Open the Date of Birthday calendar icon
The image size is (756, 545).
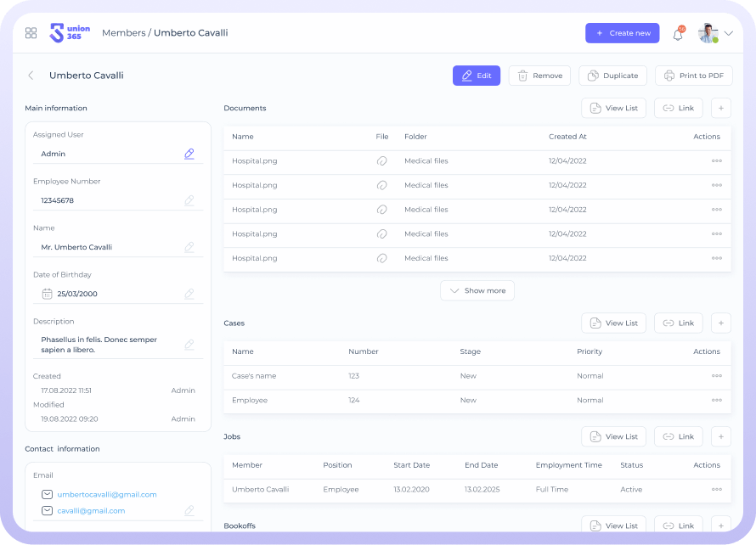point(47,294)
